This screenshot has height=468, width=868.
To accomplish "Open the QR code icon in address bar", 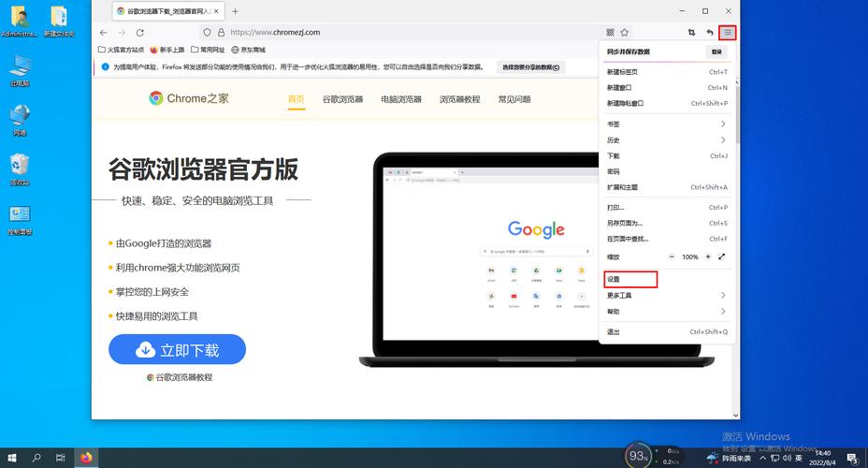I will tap(610, 33).
